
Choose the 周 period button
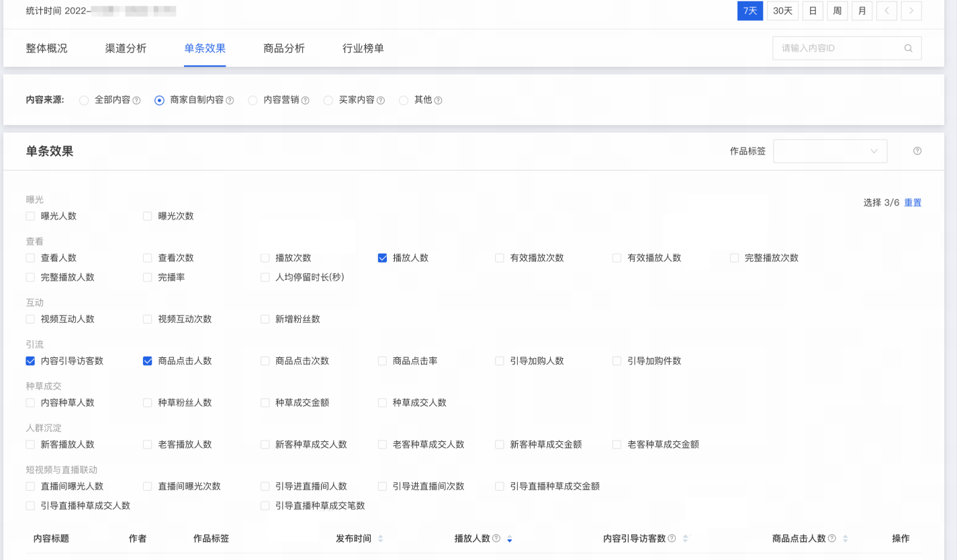(x=837, y=11)
